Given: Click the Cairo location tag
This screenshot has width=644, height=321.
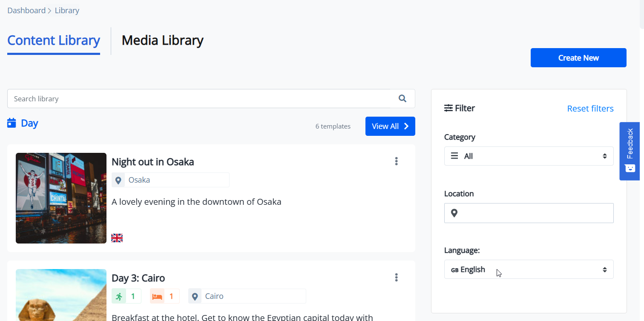Looking at the screenshot, I should click(247, 296).
